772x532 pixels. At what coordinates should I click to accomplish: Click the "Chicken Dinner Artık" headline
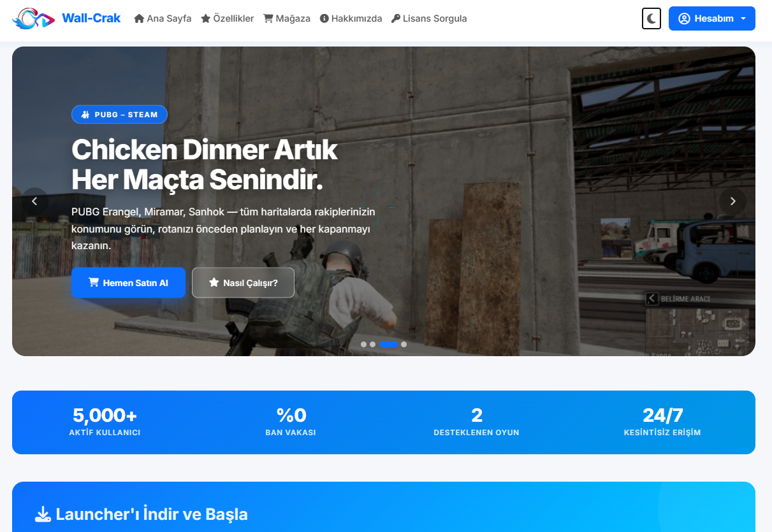(204, 150)
